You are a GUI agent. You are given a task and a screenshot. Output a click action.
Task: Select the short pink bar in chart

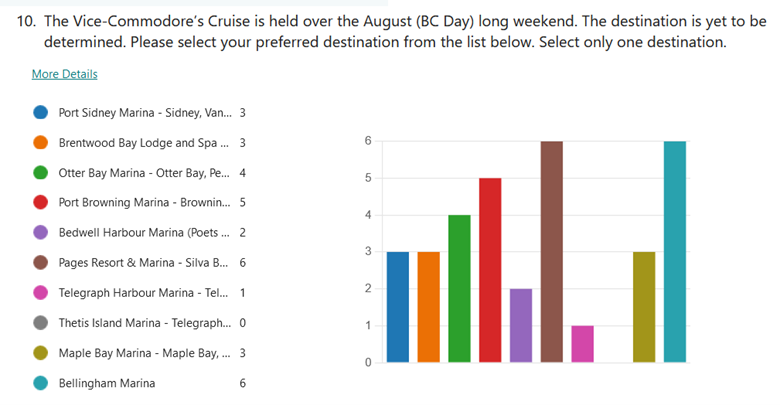tap(583, 344)
